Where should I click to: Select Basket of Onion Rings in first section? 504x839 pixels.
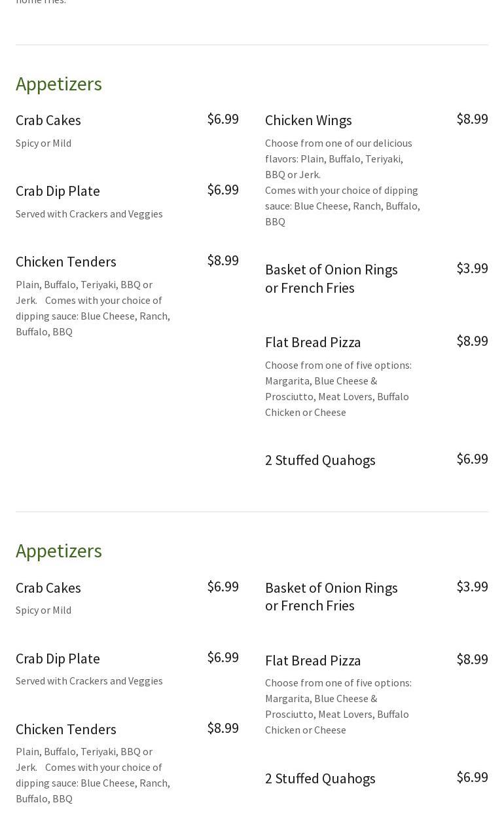[331, 278]
